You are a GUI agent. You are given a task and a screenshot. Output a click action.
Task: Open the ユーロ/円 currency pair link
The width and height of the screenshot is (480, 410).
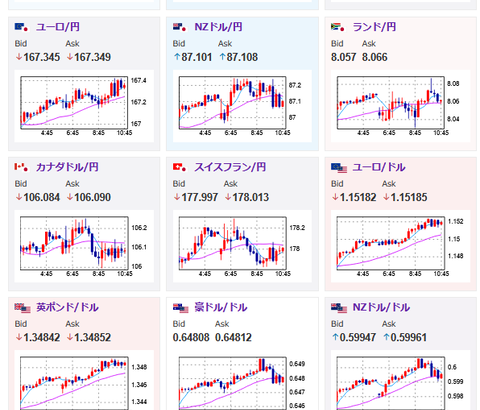point(58,27)
